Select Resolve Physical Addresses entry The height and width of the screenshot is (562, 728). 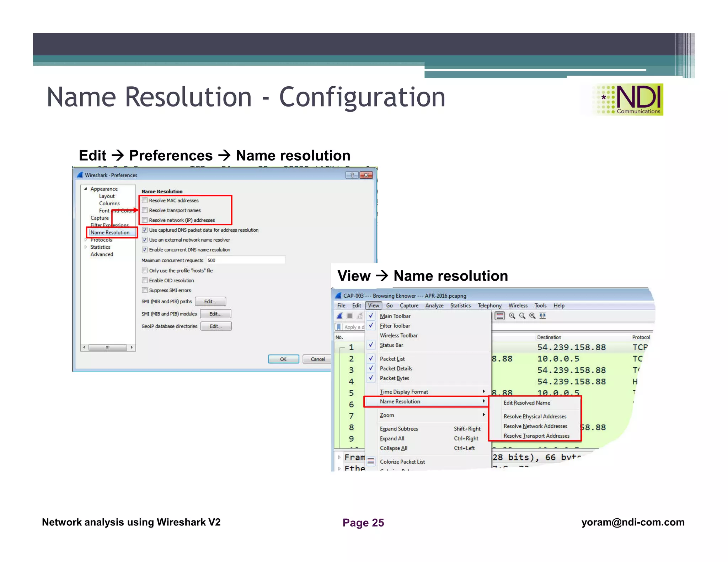point(535,416)
